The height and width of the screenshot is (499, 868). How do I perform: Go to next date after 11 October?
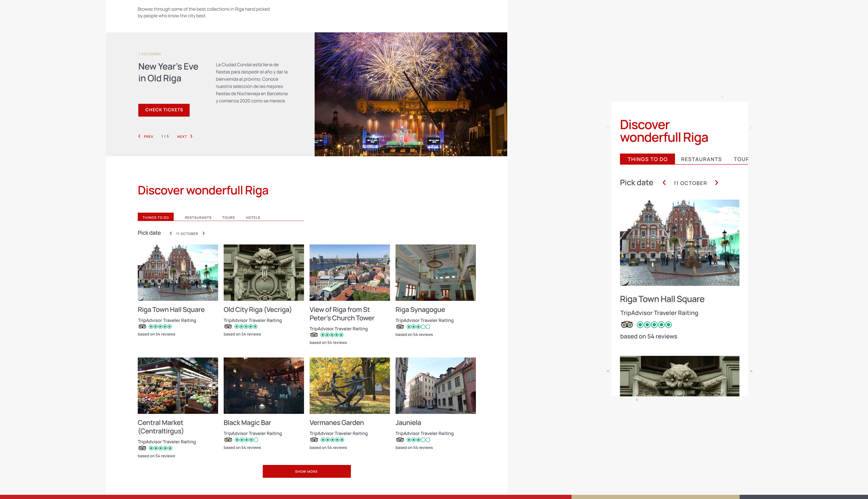point(203,233)
